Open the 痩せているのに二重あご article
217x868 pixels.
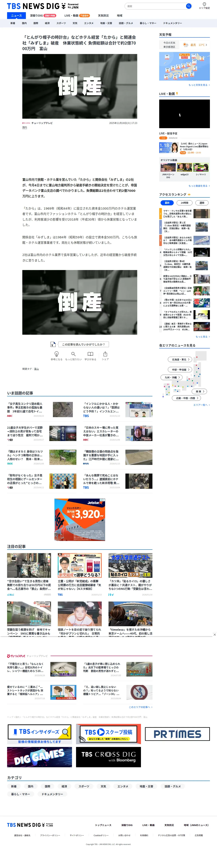click(42, 692)
